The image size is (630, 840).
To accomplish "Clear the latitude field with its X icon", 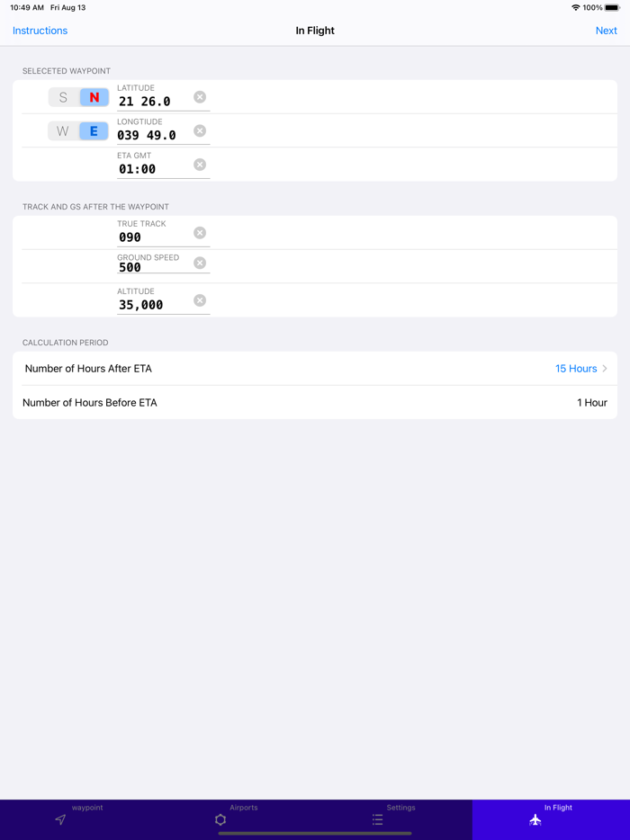I will (x=200, y=97).
